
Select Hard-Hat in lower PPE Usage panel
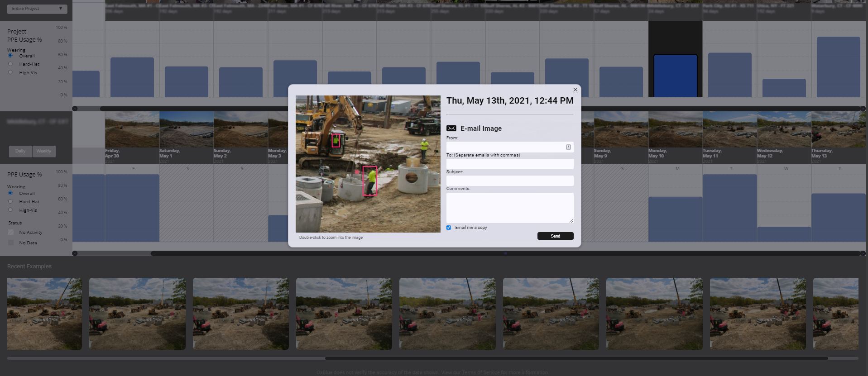tap(10, 201)
